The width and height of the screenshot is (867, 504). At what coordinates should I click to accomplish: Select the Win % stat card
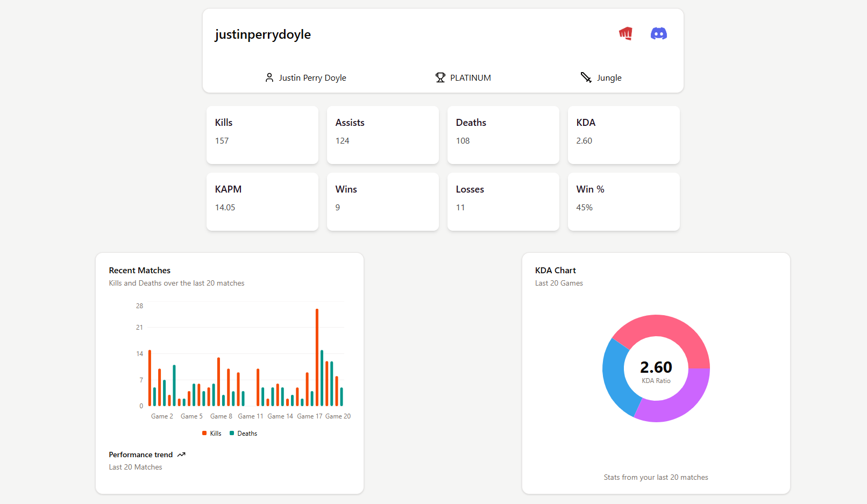click(623, 202)
